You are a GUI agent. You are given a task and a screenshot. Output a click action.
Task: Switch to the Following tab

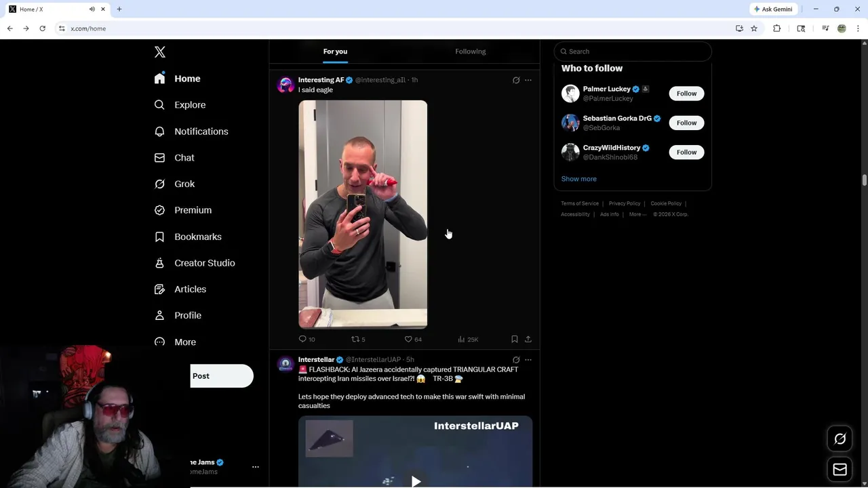[471, 52]
